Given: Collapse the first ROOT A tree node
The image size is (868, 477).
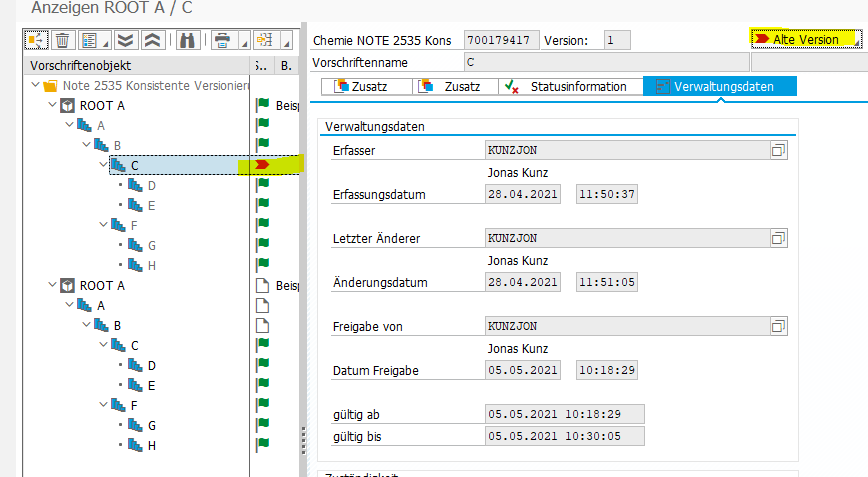Looking at the screenshot, I should click(x=50, y=105).
